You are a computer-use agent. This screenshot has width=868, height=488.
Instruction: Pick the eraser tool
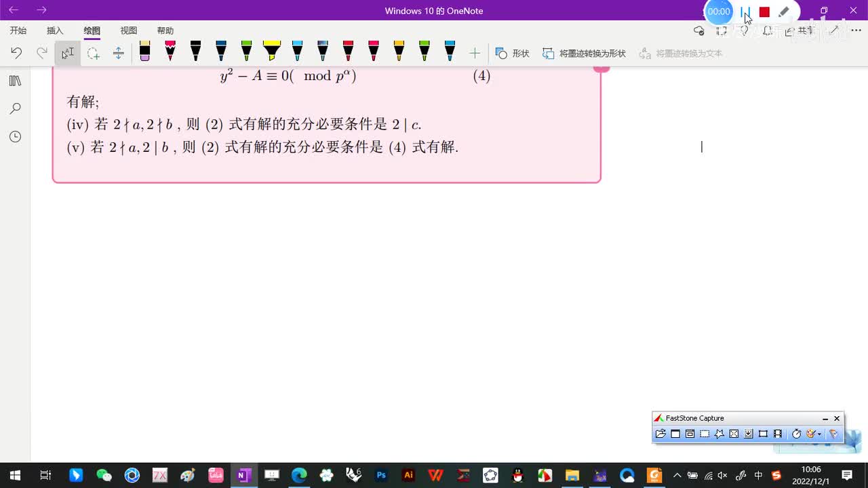click(144, 51)
